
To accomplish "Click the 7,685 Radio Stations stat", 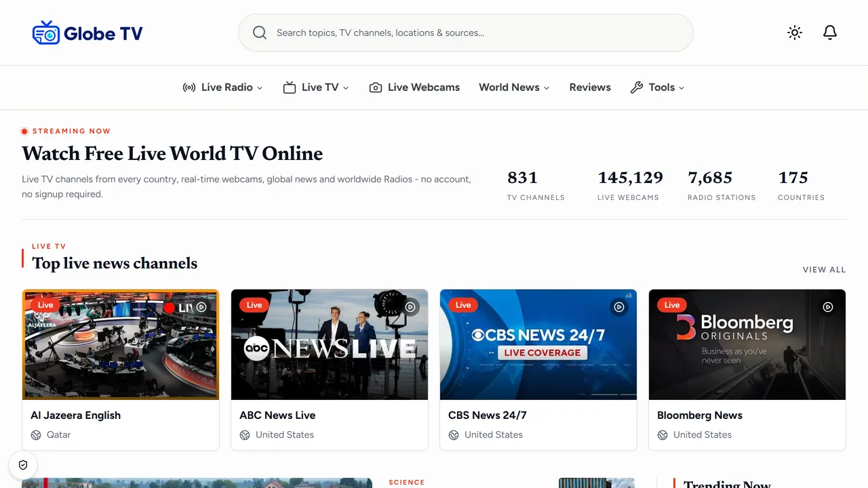I will click(x=722, y=185).
